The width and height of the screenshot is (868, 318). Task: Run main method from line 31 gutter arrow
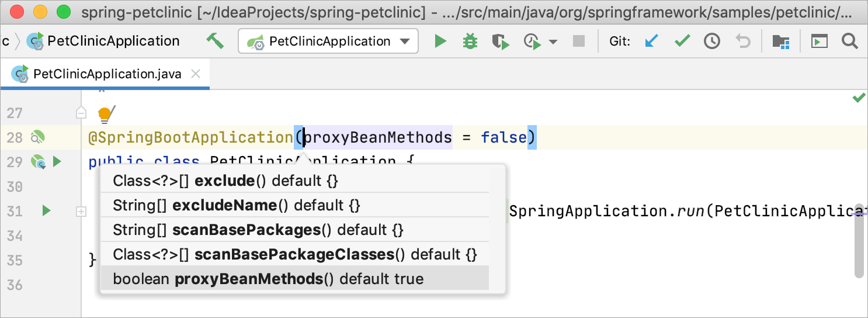(47, 210)
